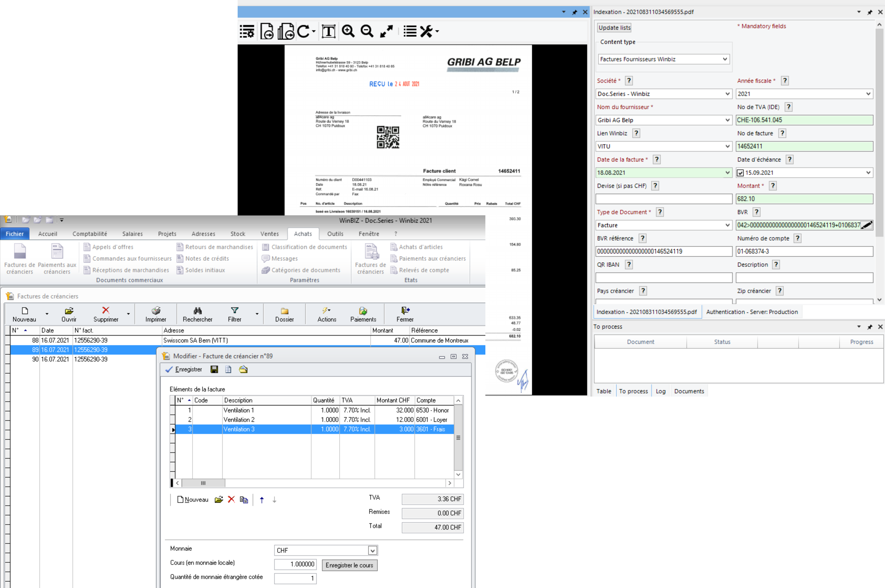Image resolution: width=885 pixels, height=588 pixels.
Task: Open the list view icon beside the tools wrench
Action: click(410, 31)
